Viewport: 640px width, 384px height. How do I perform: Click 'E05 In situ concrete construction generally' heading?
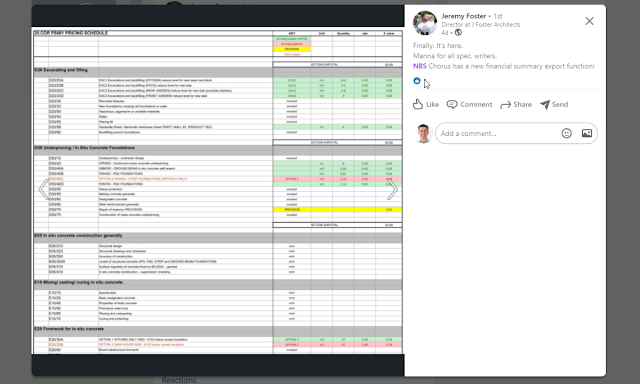tap(78, 235)
